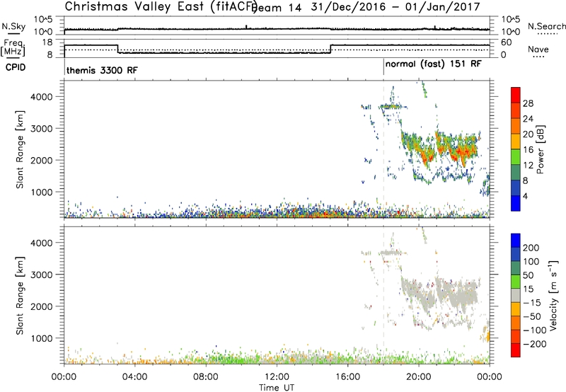Click the "-200" tick on the Velocity color bar

coord(535,344)
